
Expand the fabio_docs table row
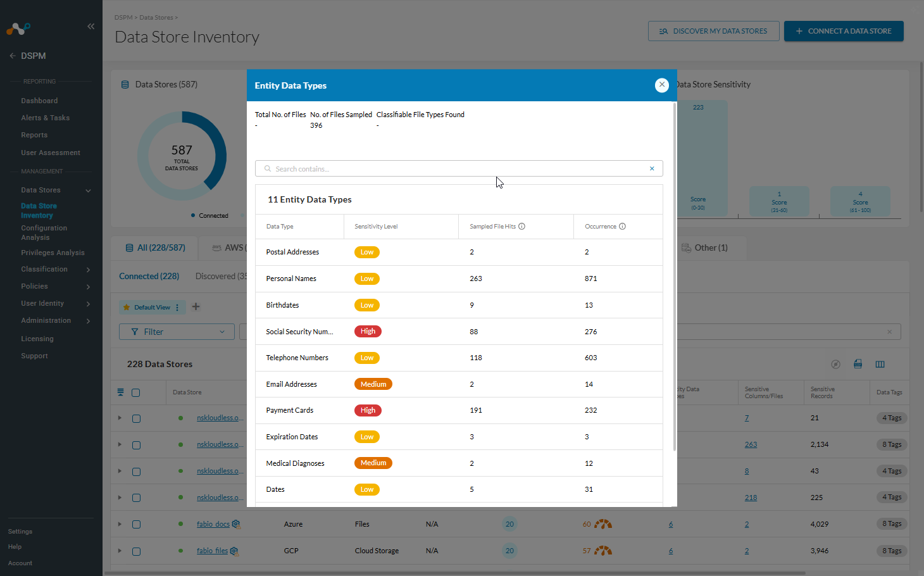pyautogui.click(x=120, y=524)
